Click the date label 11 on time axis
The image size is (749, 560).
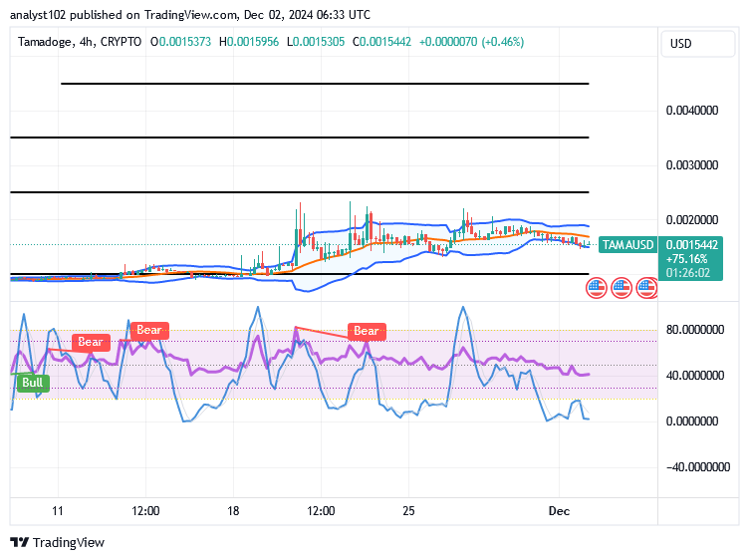[x=58, y=511]
